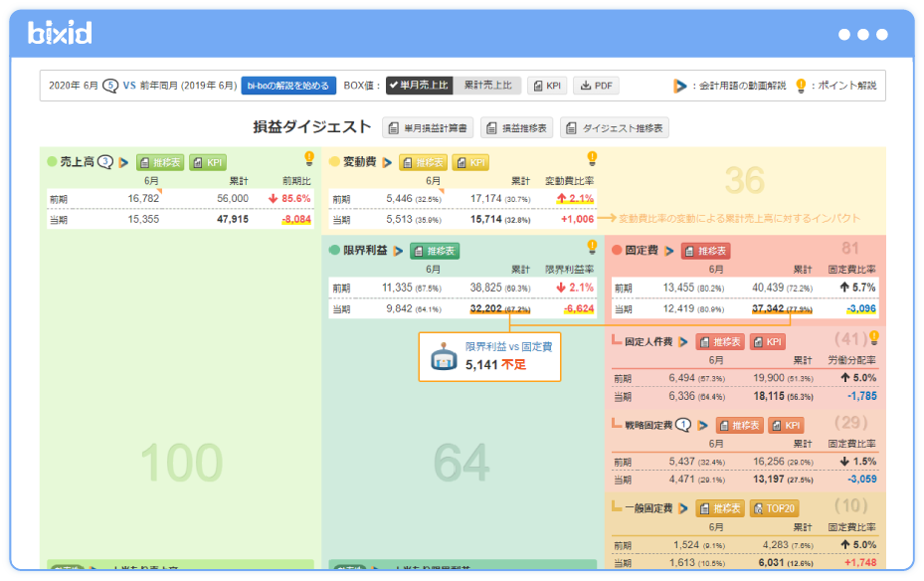Screen dimensions: 924x581
Task: Open 推移表 for 売上高
Action: tap(160, 162)
